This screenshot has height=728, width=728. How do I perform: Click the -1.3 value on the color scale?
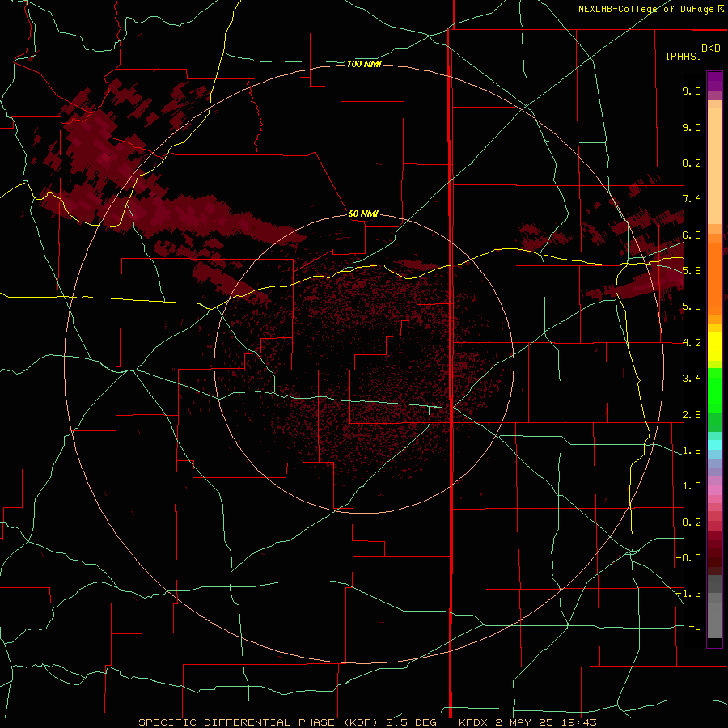pyautogui.click(x=688, y=594)
